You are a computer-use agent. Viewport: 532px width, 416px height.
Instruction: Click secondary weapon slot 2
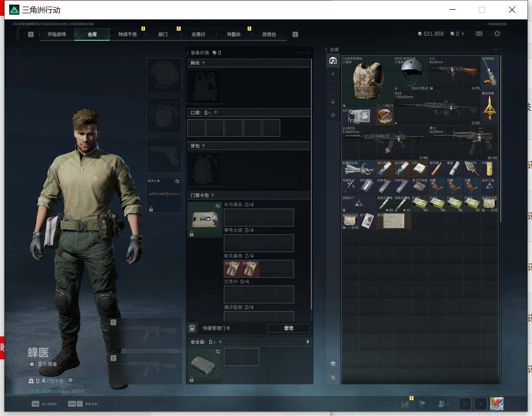click(x=145, y=369)
